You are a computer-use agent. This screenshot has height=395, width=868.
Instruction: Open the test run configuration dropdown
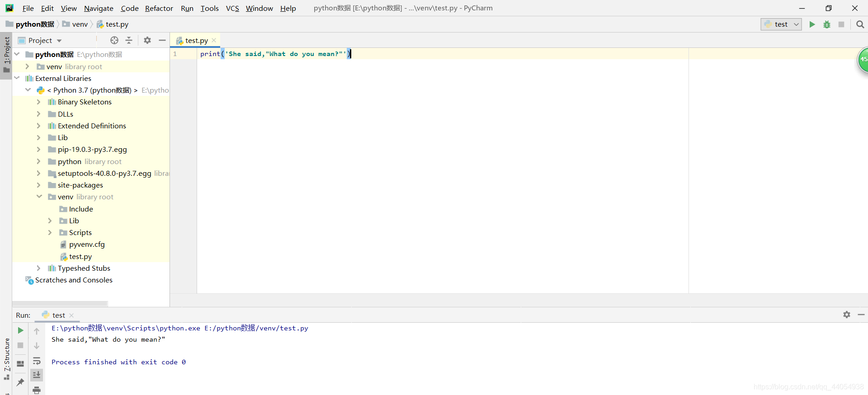point(781,24)
